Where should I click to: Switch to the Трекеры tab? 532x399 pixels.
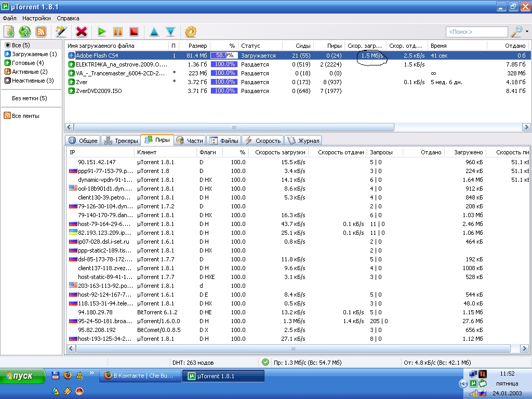coord(122,140)
